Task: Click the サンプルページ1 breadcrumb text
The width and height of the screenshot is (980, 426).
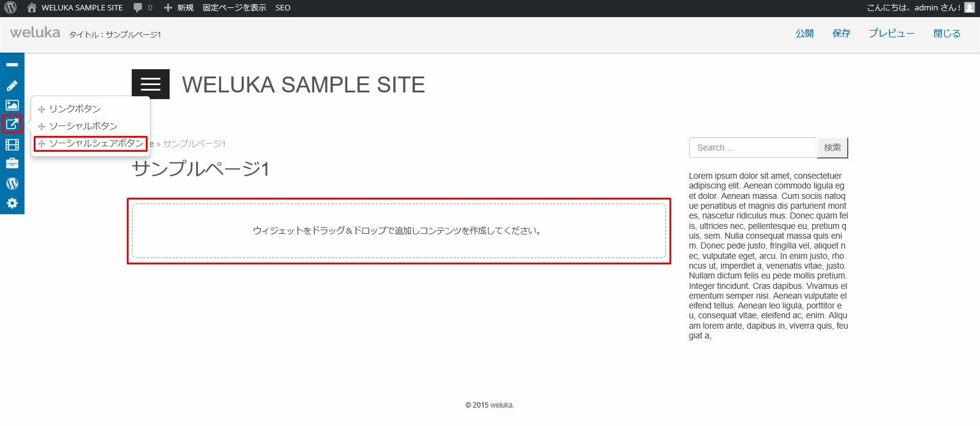Action: click(x=194, y=144)
